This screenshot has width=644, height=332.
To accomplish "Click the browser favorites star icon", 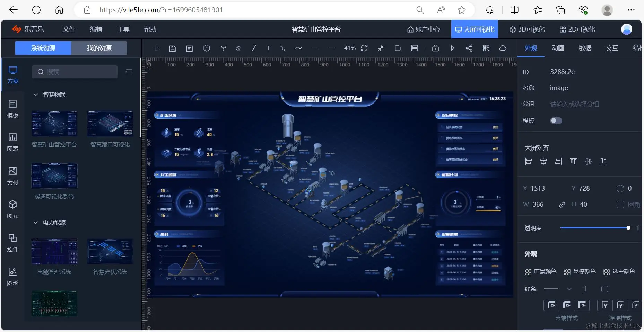I will click(x=462, y=10).
